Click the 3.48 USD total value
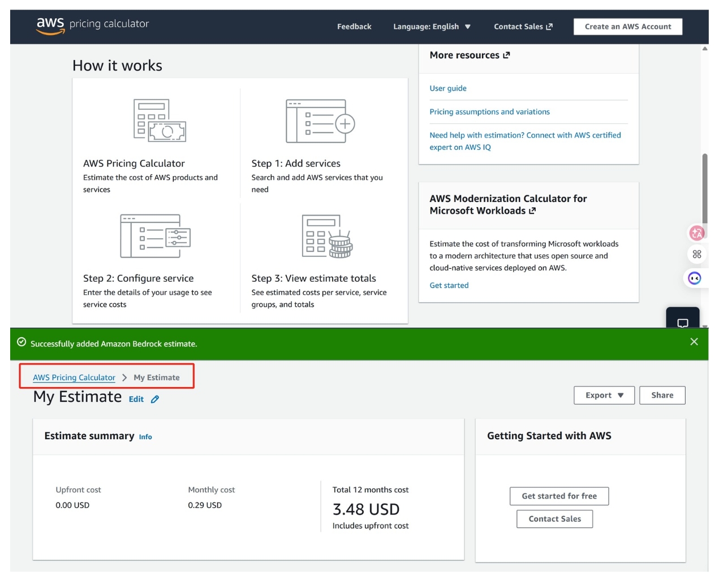This screenshot has height=588, width=719. [x=366, y=509]
